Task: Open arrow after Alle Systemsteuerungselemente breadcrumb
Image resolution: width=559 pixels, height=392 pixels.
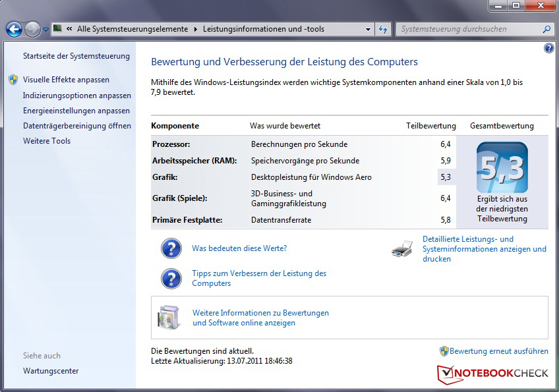Action: [x=195, y=29]
